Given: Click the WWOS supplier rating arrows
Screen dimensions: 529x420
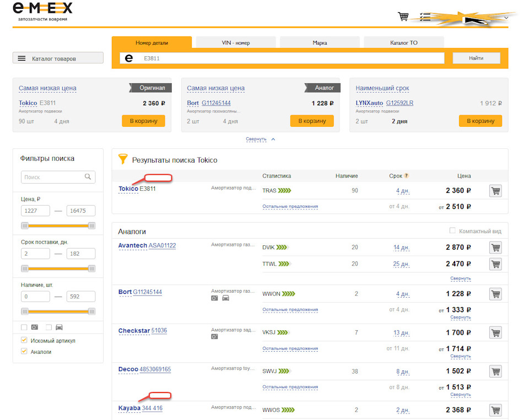Looking at the screenshot, I should pyautogui.click(x=288, y=410).
